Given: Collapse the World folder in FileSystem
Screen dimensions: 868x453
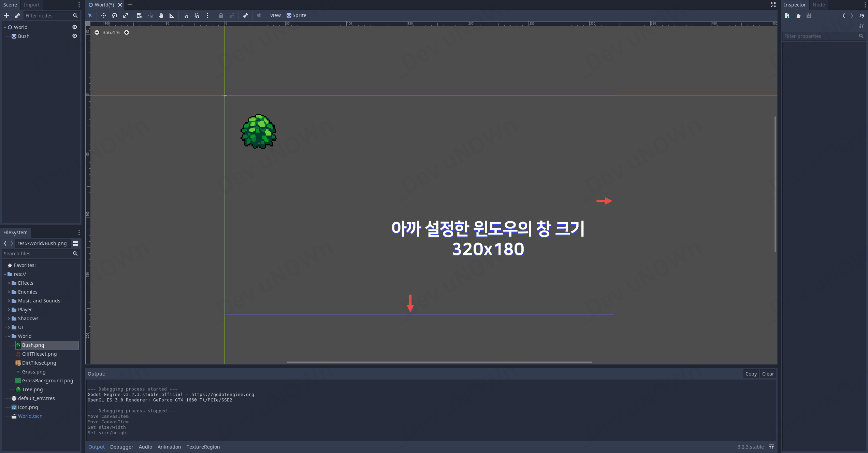Looking at the screenshot, I should tap(9, 336).
